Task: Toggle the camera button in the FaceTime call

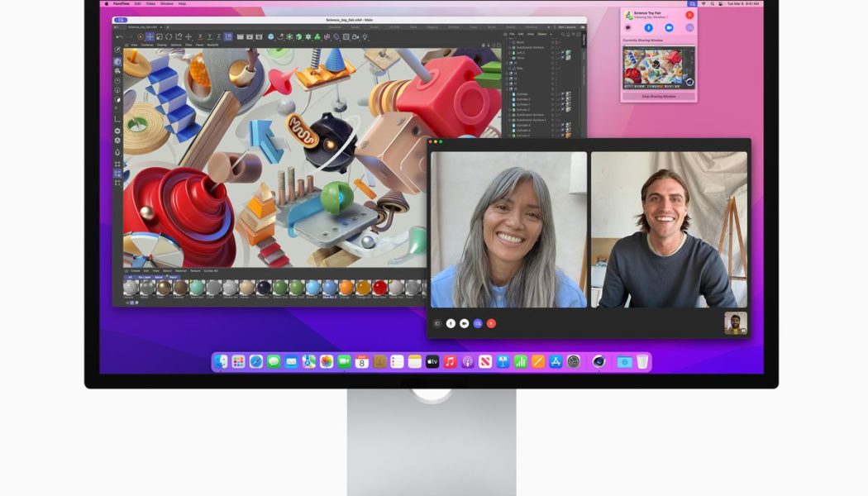Action: (x=464, y=323)
